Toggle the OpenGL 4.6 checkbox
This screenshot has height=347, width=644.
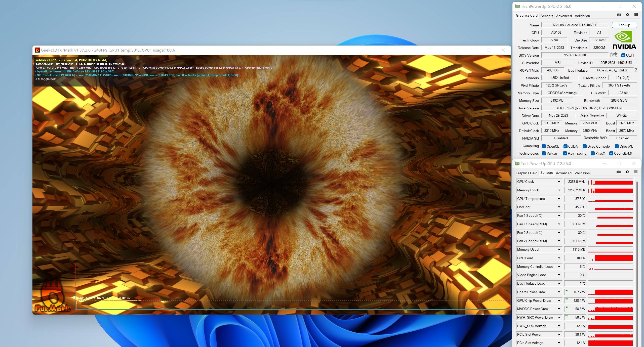611,153
